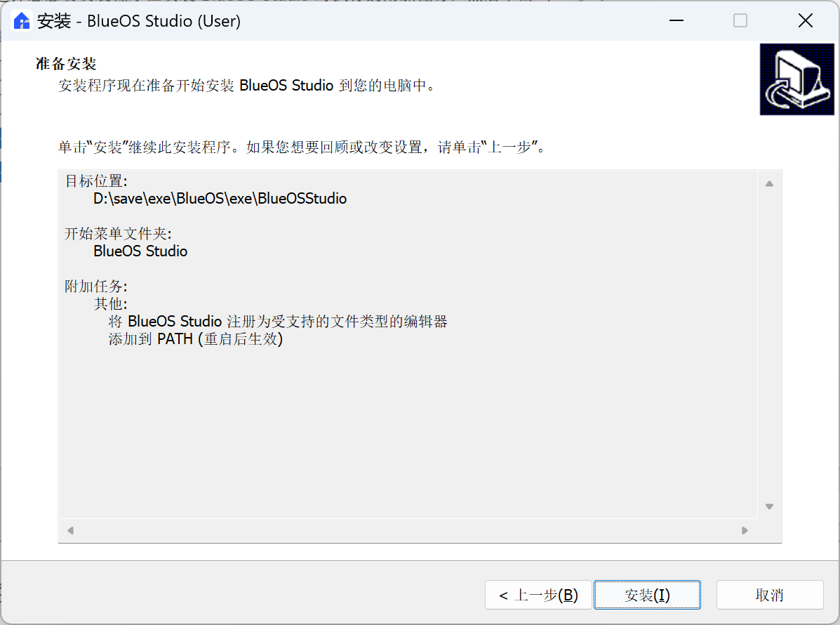Go back with 上一步(B) button
Screen dimensions: 840x625
point(538,595)
